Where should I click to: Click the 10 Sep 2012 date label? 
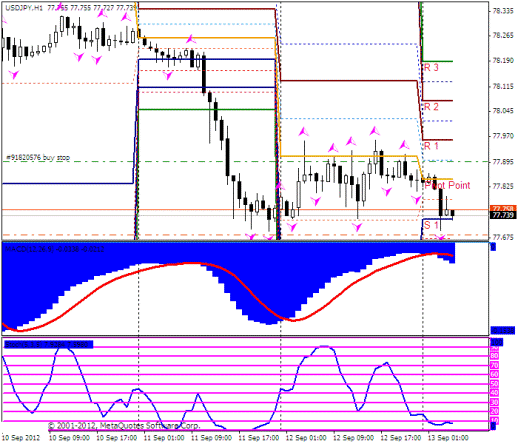pos(21,438)
